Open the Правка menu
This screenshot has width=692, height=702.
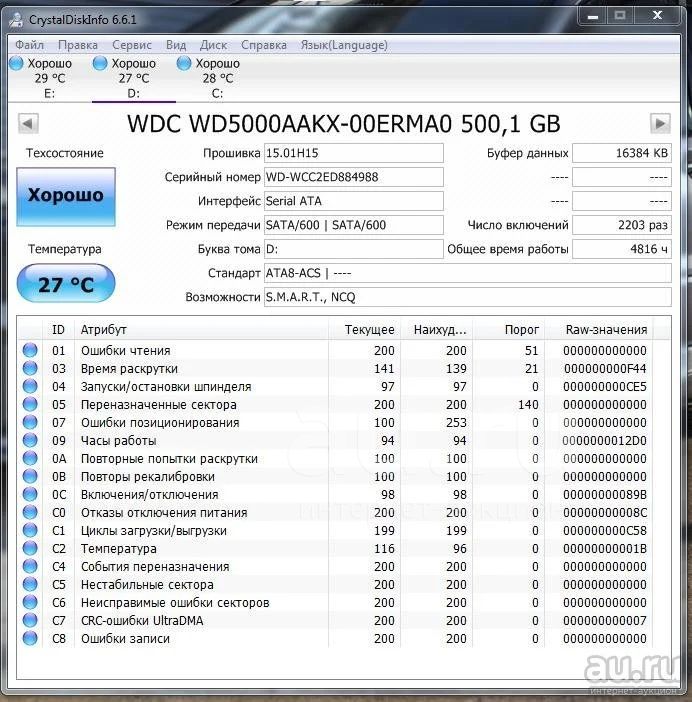click(78, 45)
